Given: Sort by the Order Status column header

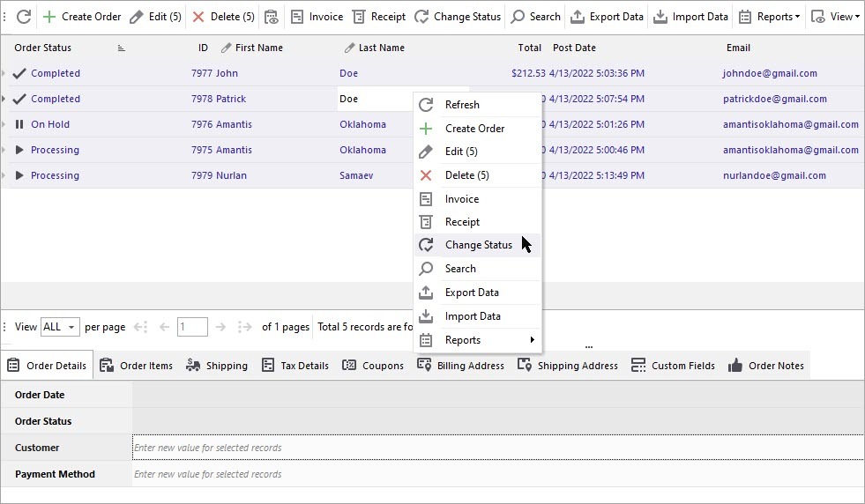Looking at the screenshot, I should pyautogui.click(x=43, y=48).
